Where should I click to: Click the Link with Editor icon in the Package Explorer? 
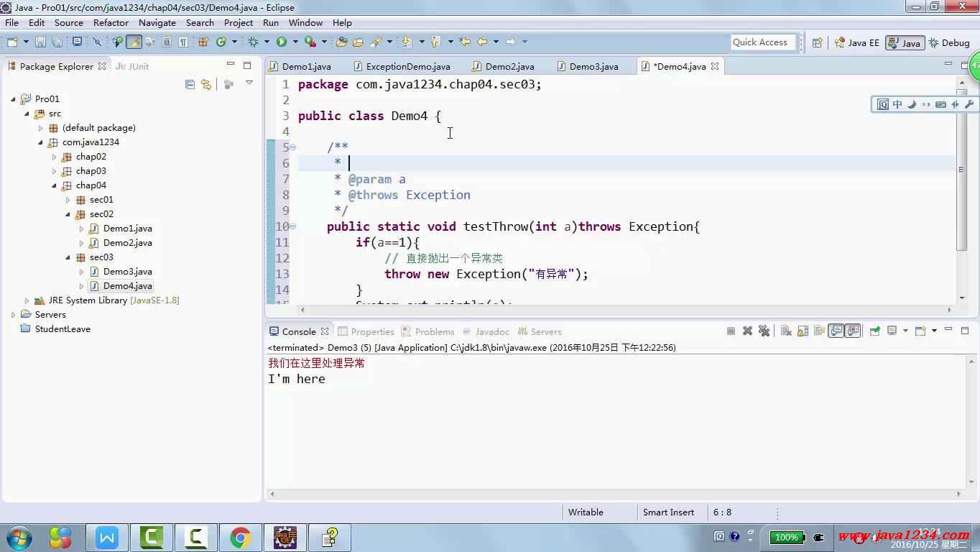click(x=206, y=84)
